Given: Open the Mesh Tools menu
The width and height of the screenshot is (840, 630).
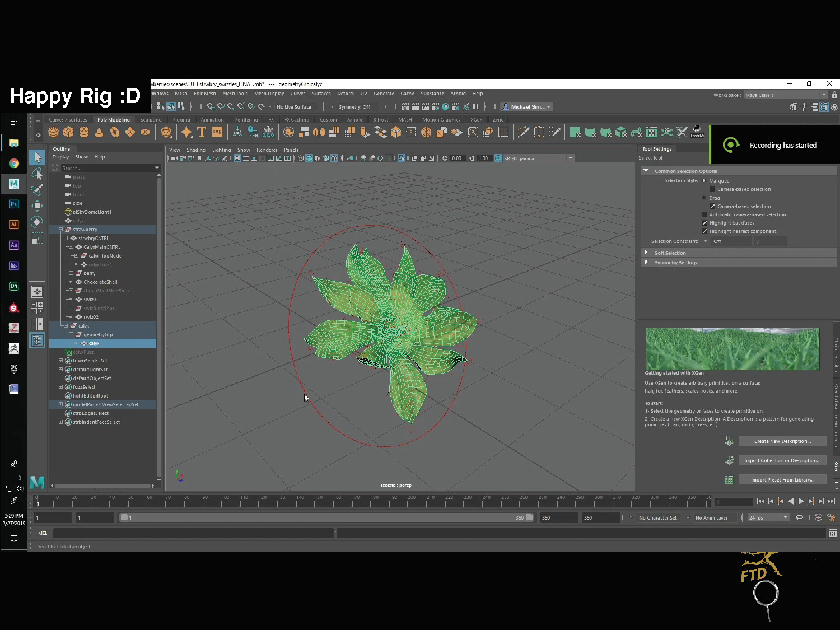Looking at the screenshot, I should (235, 94).
